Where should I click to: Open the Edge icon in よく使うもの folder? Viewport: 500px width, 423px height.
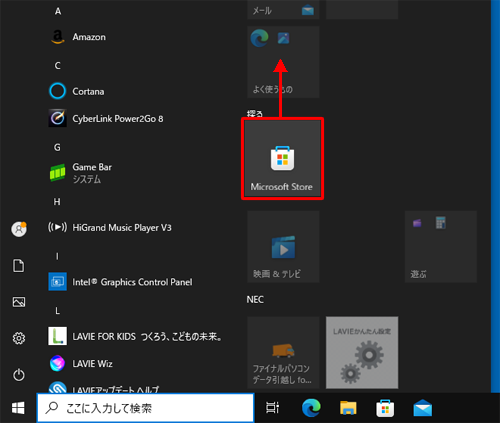coord(259,38)
